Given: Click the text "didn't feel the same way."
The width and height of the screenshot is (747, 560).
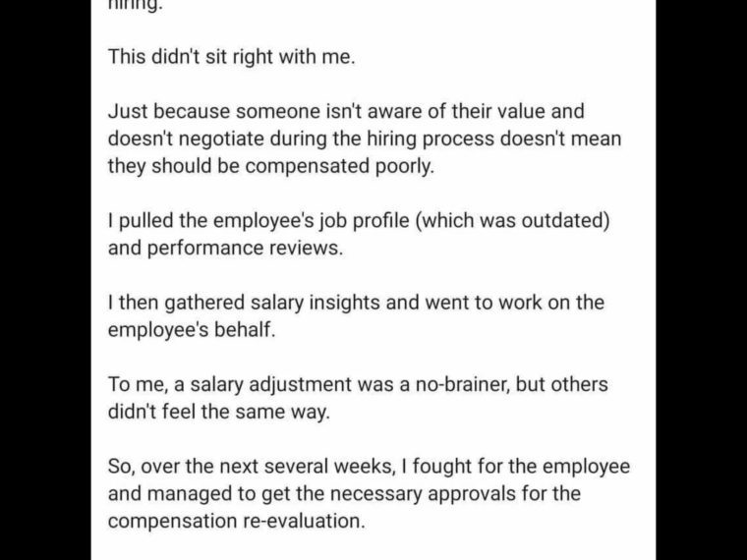Looking at the screenshot, I should tap(218, 412).
